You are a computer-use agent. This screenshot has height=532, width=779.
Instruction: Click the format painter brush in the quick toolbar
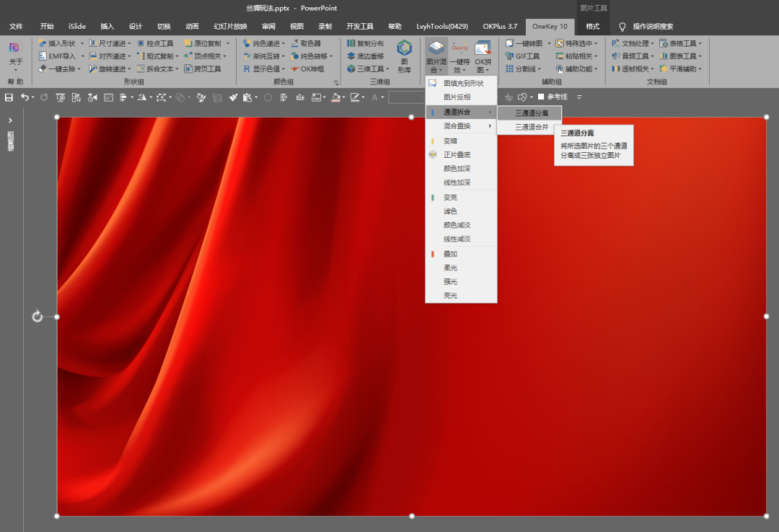click(x=233, y=97)
